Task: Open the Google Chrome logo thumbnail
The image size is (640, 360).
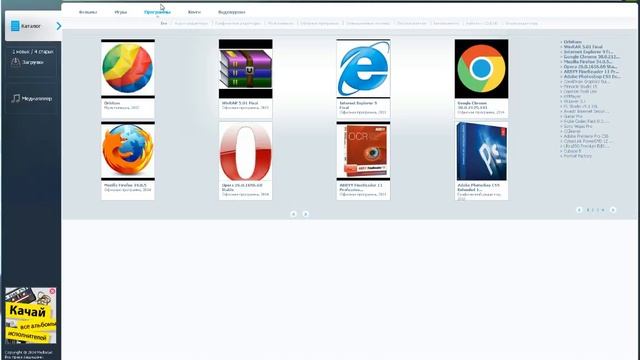Action: coord(482,69)
